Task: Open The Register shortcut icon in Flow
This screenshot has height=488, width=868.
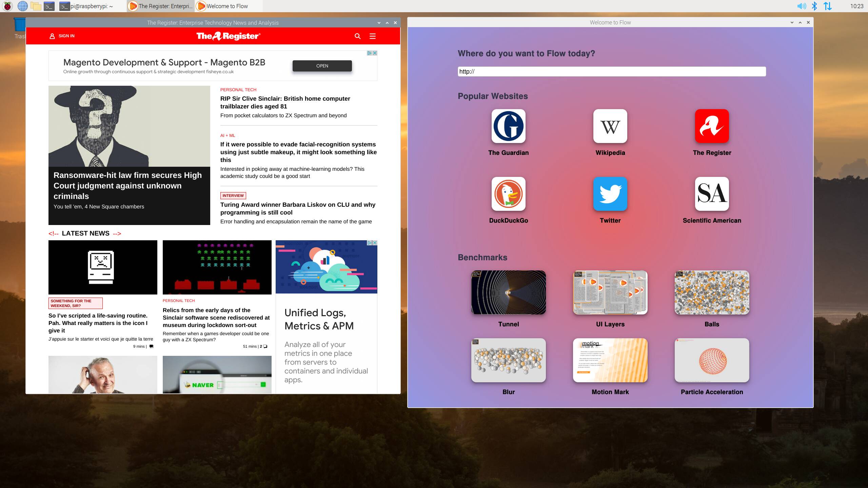Action: click(712, 126)
